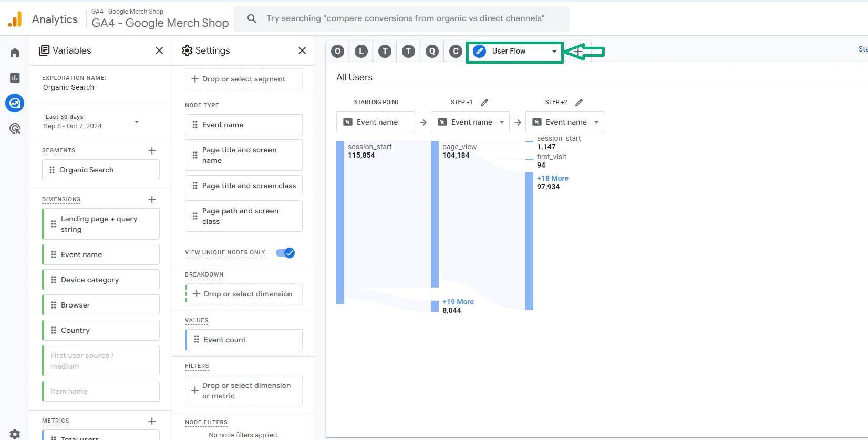868x440 pixels.
Task: Select Starting Point Event name box
Action: [x=376, y=122]
